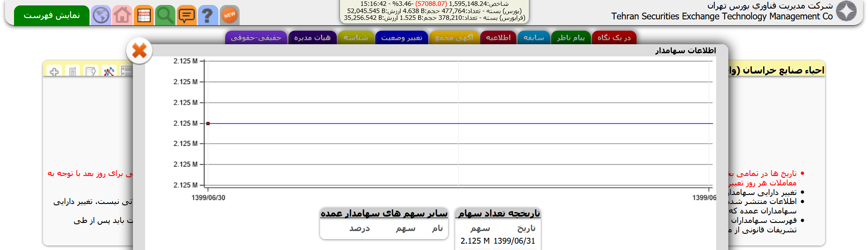The height and width of the screenshot is (250, 868).
Task: Switch to the 'هیات مدیره' tab
Action: 312,37
